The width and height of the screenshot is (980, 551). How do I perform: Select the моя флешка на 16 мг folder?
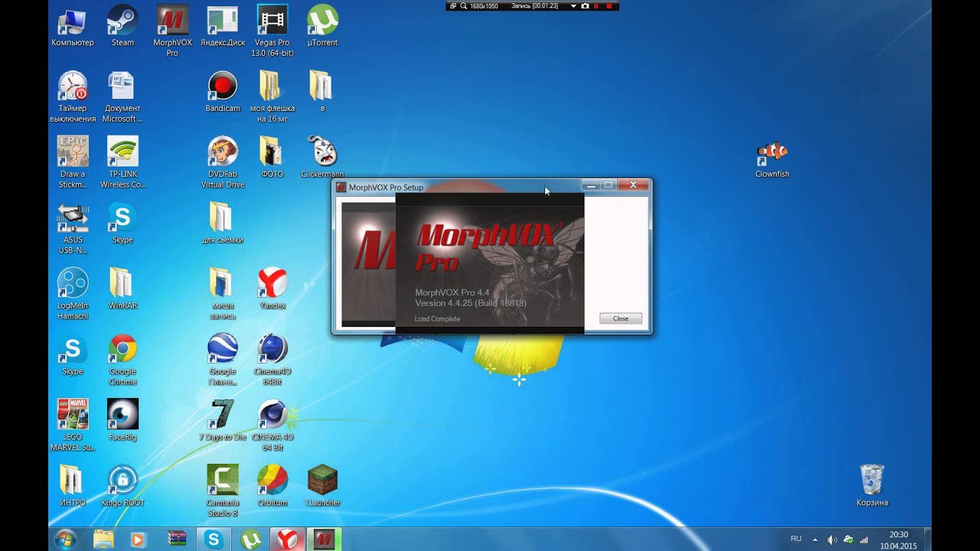(x=273, y=96)
